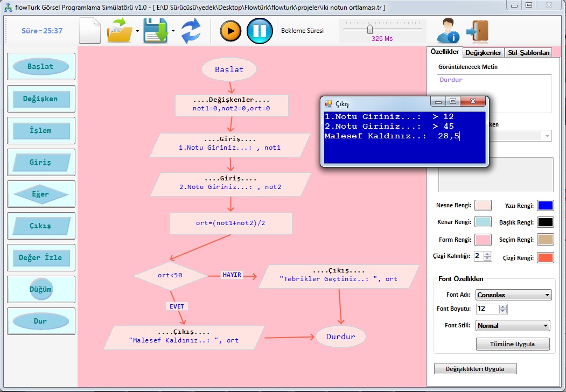Click the Font Boyutu number field

point(487,309)
